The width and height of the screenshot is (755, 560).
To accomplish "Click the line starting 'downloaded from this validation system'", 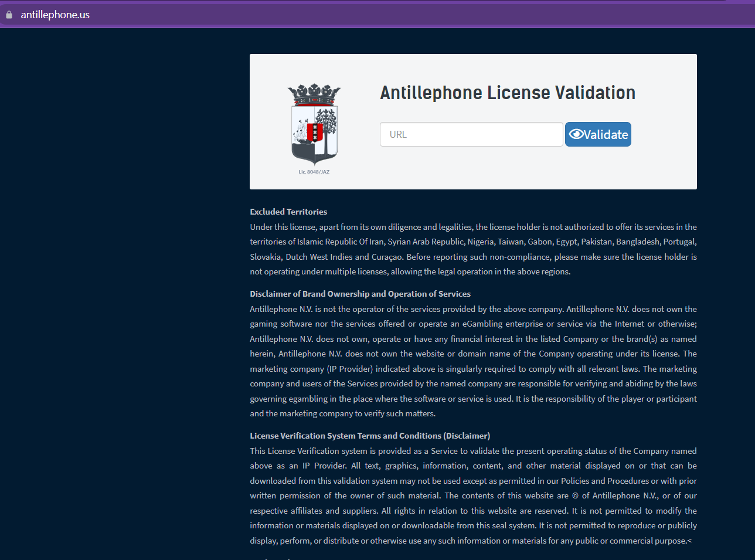I will coord(474,481).
